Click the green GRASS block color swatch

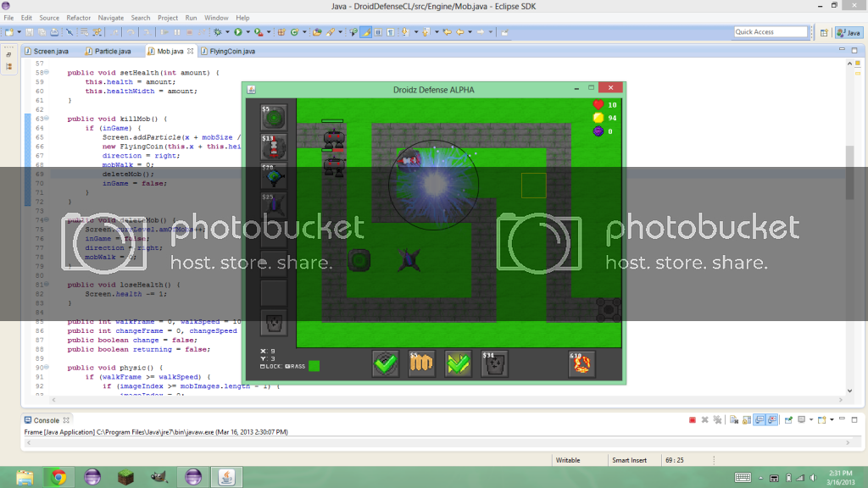click(314, 366)
